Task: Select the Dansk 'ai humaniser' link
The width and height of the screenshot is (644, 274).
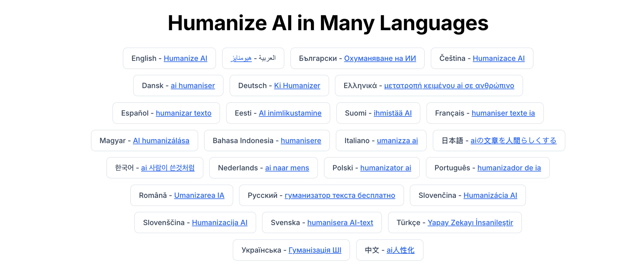Action: click(193, 86)
